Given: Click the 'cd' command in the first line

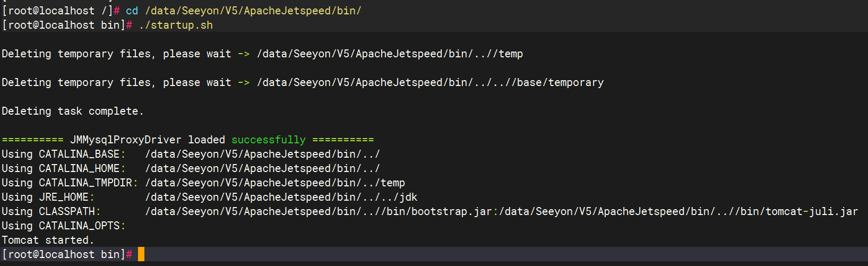Looking at the screenshot, I should [x=132, y=11].
